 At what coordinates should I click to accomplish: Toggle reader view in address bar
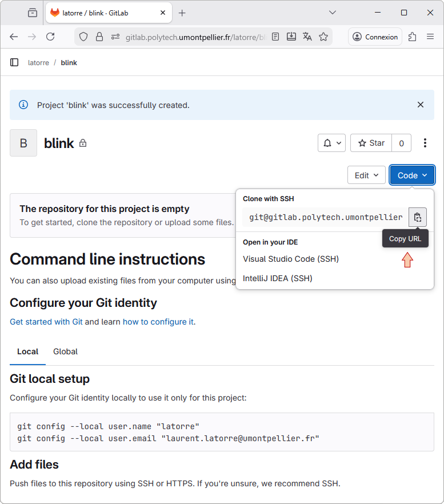click(275, 37)
